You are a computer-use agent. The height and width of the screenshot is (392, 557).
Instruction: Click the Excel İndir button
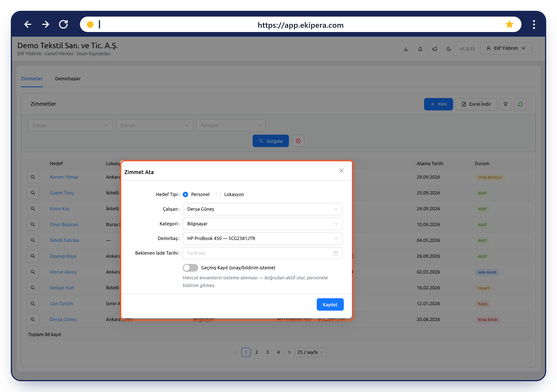point(476,104)
